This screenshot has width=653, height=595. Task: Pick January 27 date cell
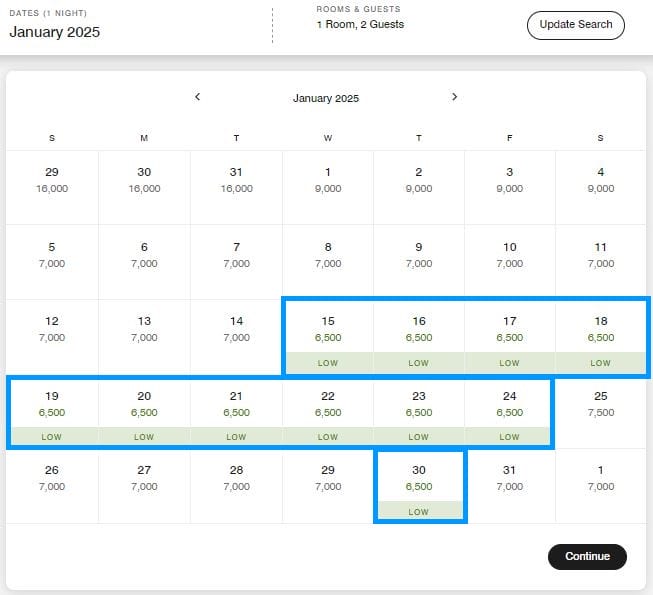(144, 486)
